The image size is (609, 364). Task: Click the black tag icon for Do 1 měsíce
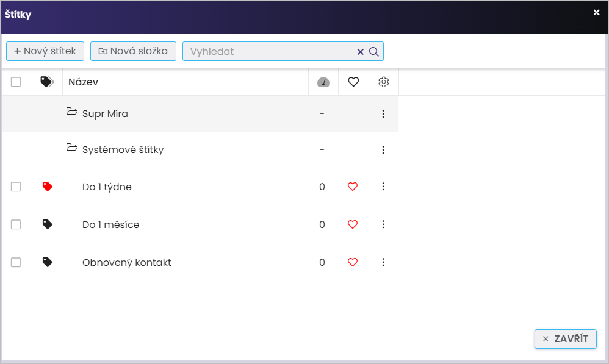pyautogui.click(x=48, y=224)
